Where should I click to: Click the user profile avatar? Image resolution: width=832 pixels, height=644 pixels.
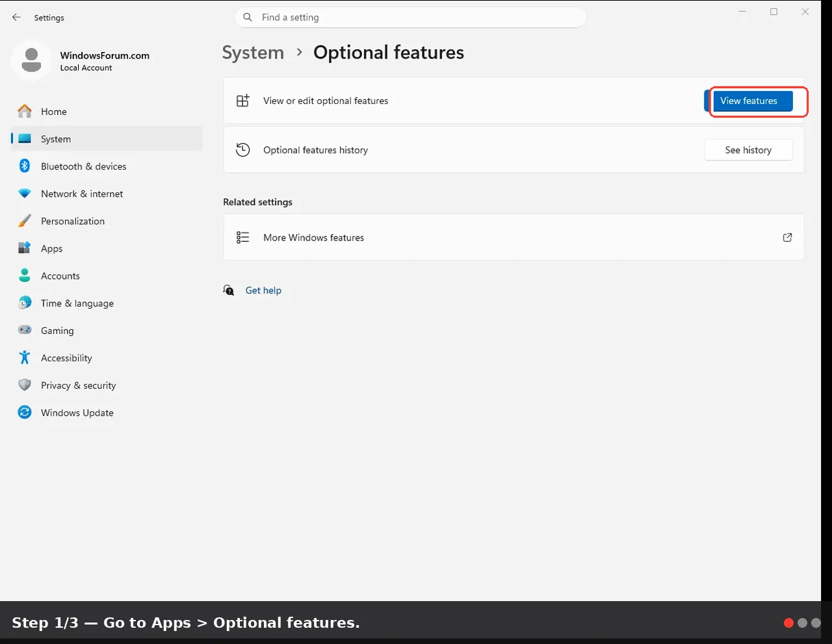coord(31,60)
